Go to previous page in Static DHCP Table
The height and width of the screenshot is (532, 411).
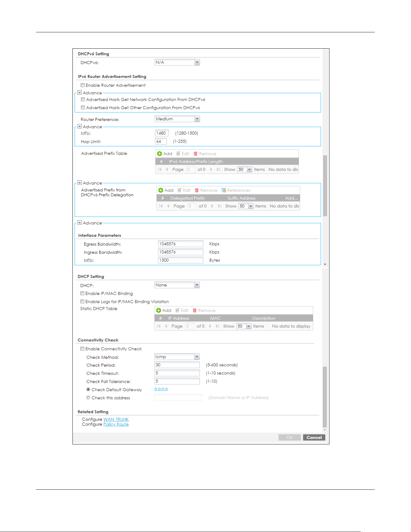(x=166, y=326)
